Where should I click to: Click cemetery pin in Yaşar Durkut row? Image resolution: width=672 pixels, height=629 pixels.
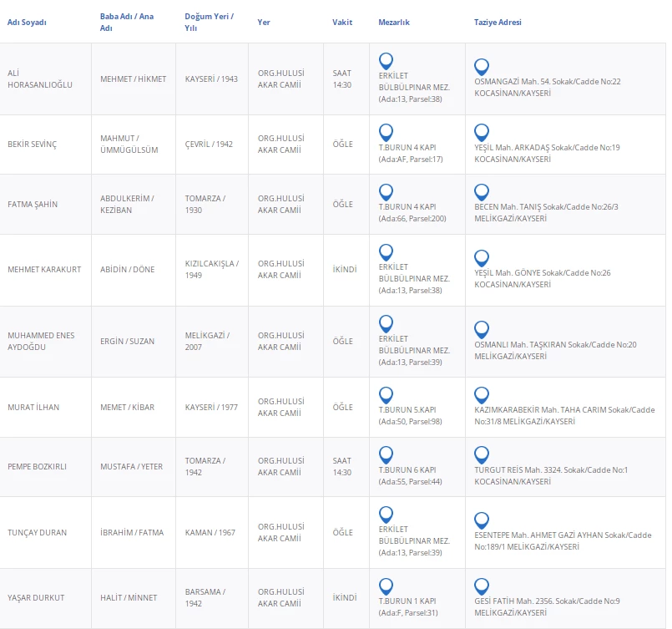tap(386, 586)
